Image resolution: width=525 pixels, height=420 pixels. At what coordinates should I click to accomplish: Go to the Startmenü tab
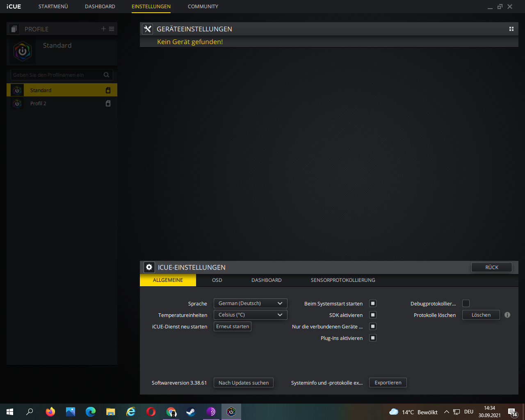point(53,7)
